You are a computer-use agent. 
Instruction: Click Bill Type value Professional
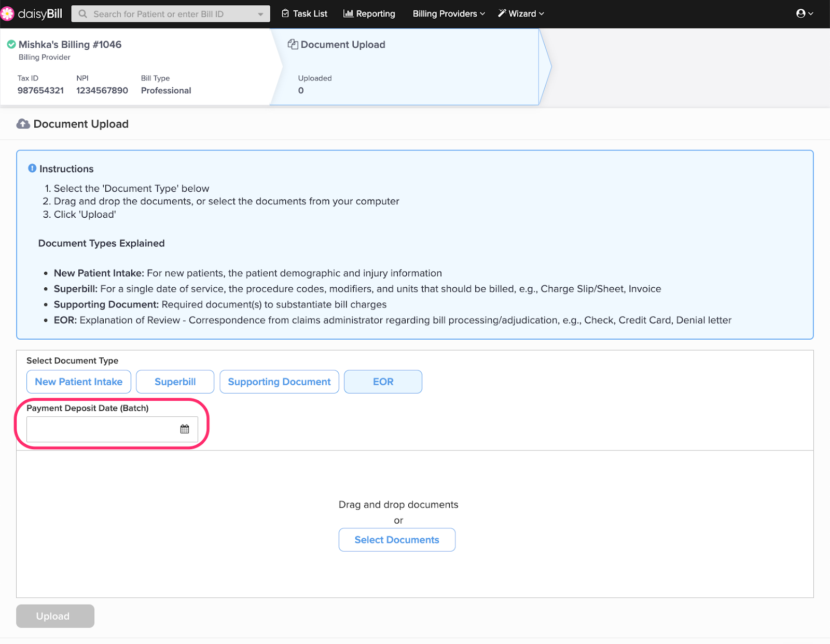166,91
